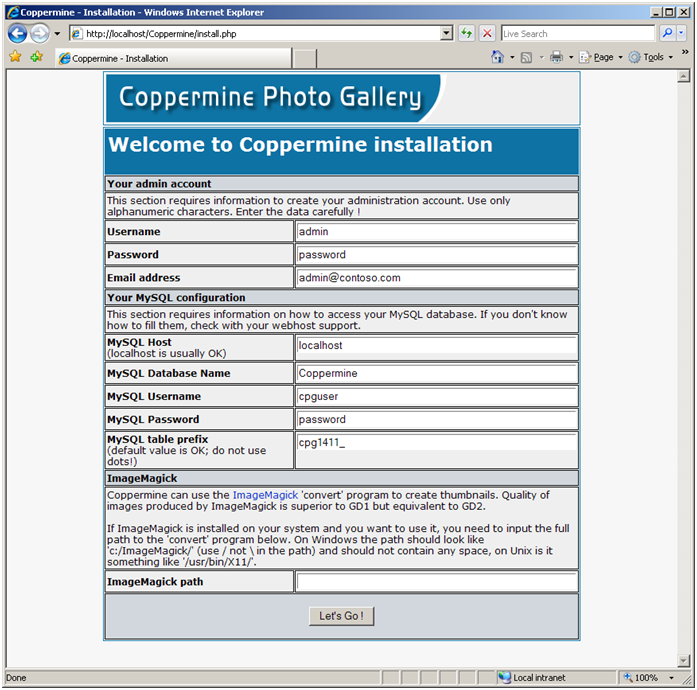Click the ImageMagick path input field
The height and width of the screenshot is (690, 697).
click(x=437, y=582)
